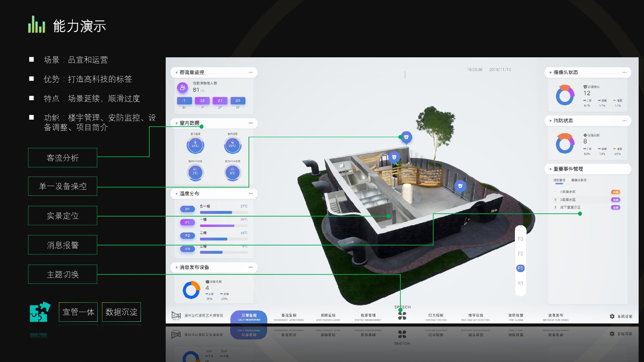Open more options for 温度分布 panel
The image size is (644, 362).
click(x=251, y=193)
